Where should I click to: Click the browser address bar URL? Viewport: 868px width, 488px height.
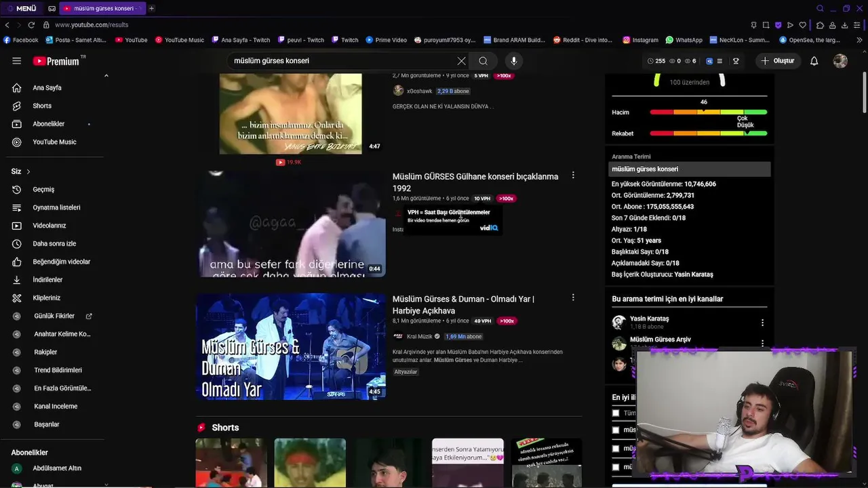coord(92,25)
